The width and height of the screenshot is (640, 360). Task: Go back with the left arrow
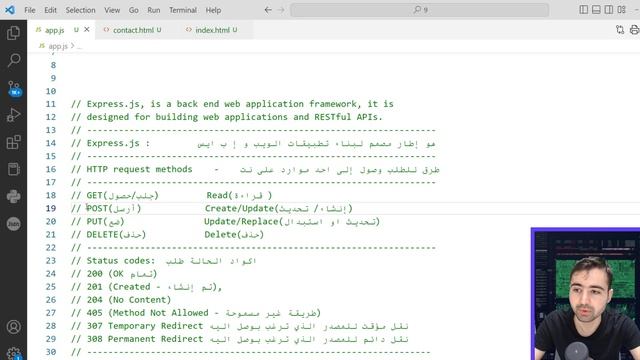point(268,10)
